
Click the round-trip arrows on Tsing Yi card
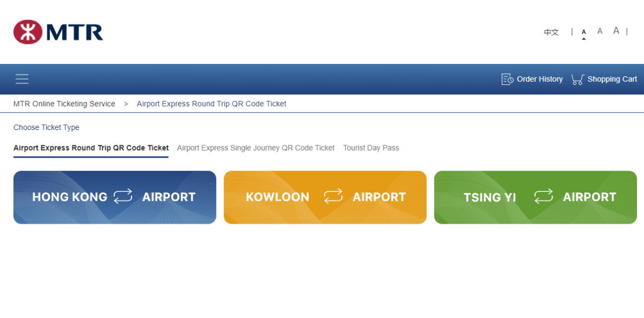[x=543, y=197]
